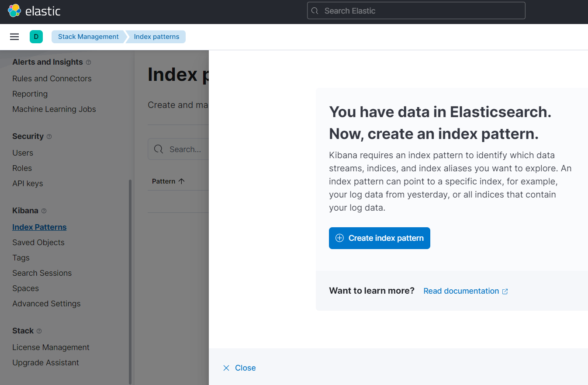Open License Management
The image size is (588, 385).
pos(51,347)
